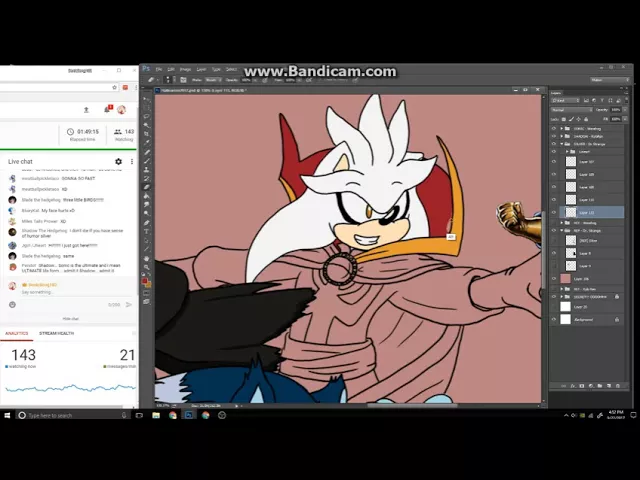
Task: Open YouTube notifications bell
Action: tap(107, 109)
